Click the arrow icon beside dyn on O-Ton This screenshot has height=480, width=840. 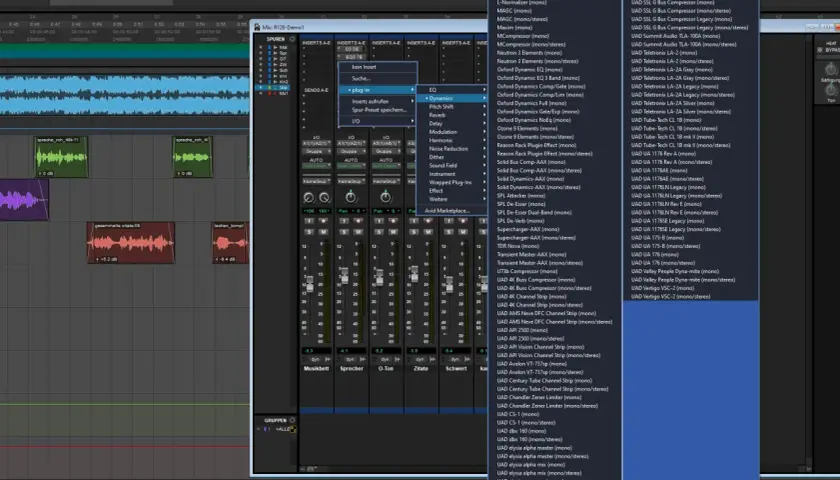(398, 359)
